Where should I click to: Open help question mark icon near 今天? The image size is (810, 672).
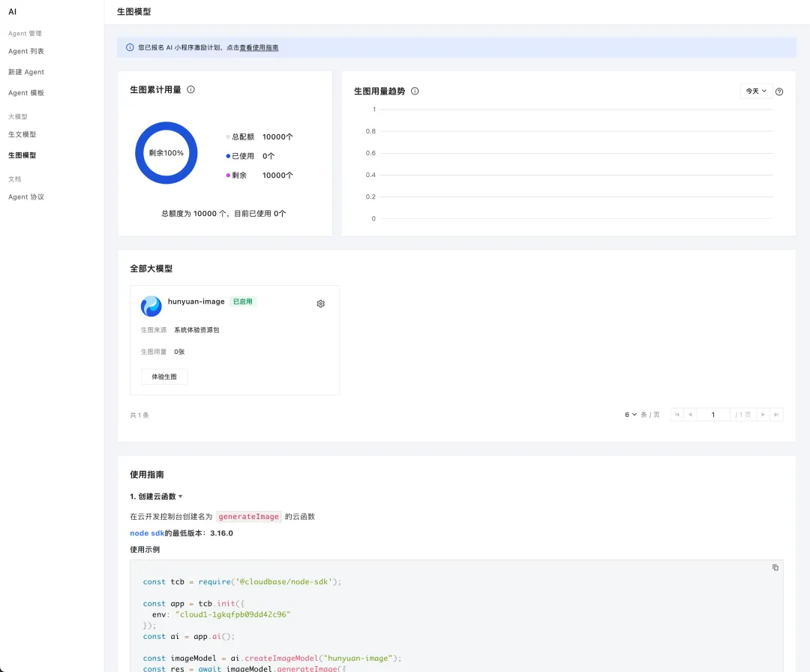pyautogui.click(x=779, y=92)
